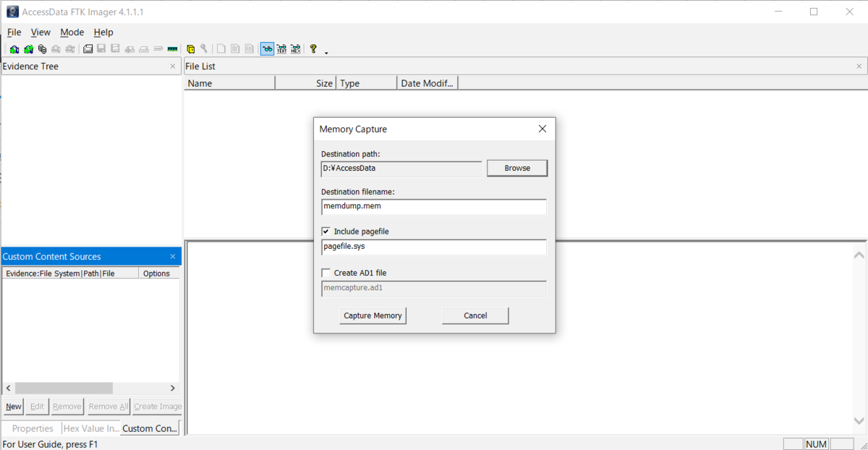Click the Create Disk Image toolbar icon
The image size is (868, 450).
pyautogui.click(x=88, y=49)
